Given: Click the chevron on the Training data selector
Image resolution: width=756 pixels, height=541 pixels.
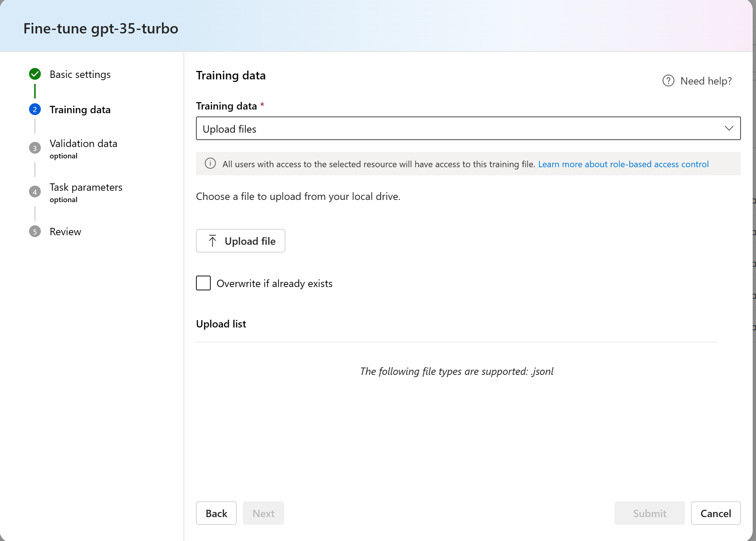Looking at the screenshot, I should click(729, 128).
